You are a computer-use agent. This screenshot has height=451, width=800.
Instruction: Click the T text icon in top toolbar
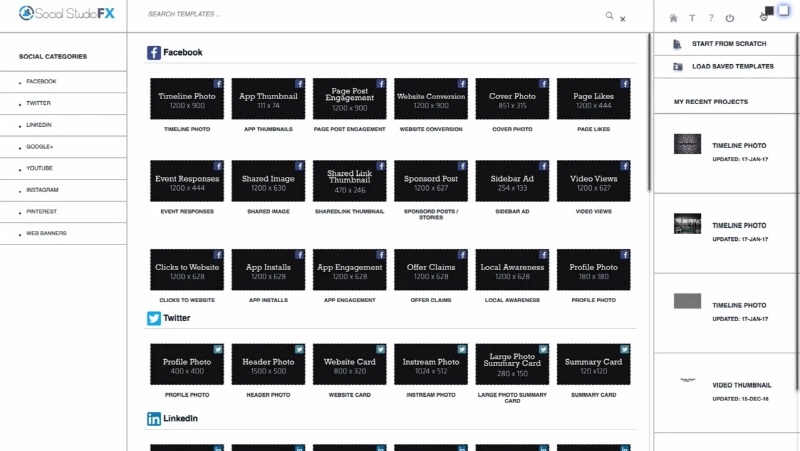(x=692, y=18)
